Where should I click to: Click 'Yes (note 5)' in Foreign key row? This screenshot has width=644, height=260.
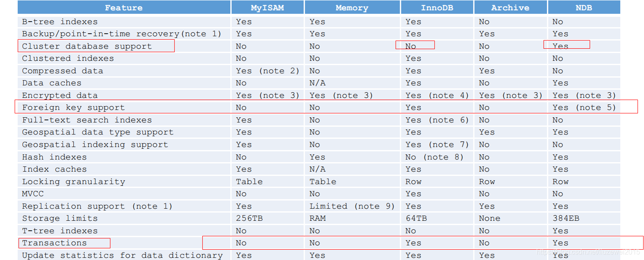click(585, 107)
